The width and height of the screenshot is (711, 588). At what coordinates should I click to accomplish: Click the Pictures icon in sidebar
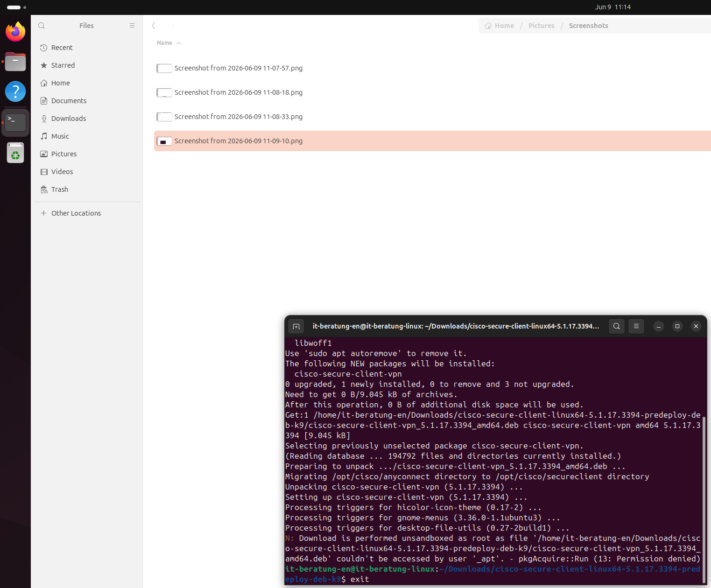(x=44, y=154)
